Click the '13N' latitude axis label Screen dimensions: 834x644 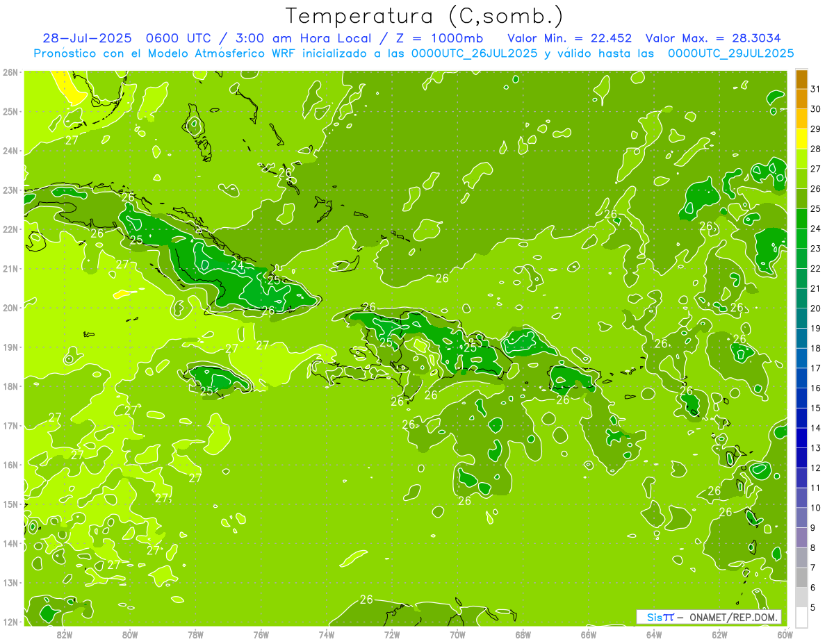coord(10,582)
